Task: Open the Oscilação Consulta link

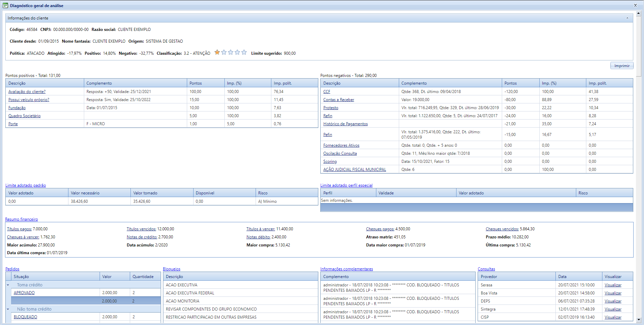Action: click(x=340, y=153)
